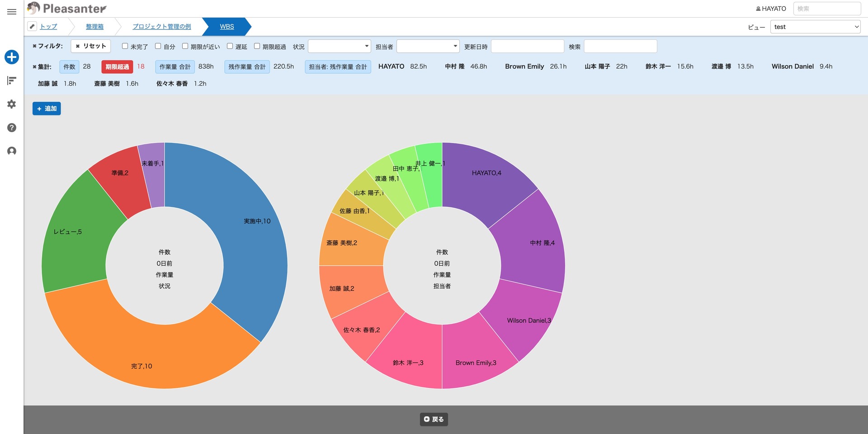Select the WBS breadcrumb tab
This screenshot has width=868, height=434.
[x=226, y=27]
